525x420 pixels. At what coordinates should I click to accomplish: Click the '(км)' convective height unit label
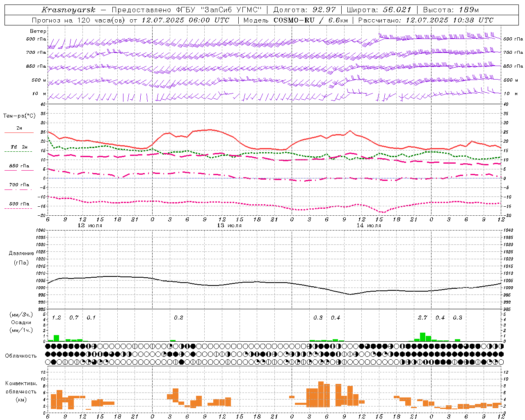click(x=21, y=399)
